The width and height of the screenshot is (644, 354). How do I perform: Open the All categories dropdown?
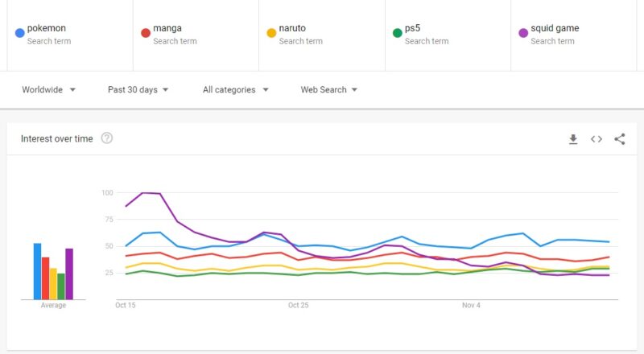click(x=235, y=90)
